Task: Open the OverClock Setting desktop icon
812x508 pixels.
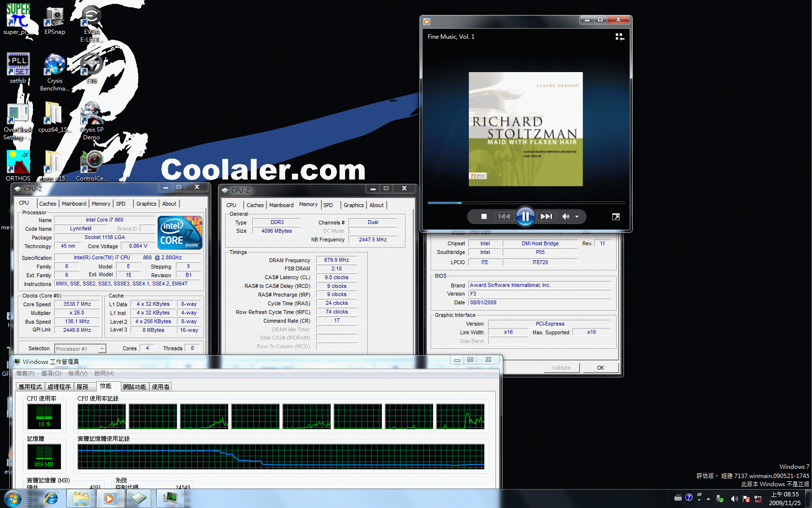Action: pyautogui.click(x=18, y=121)
